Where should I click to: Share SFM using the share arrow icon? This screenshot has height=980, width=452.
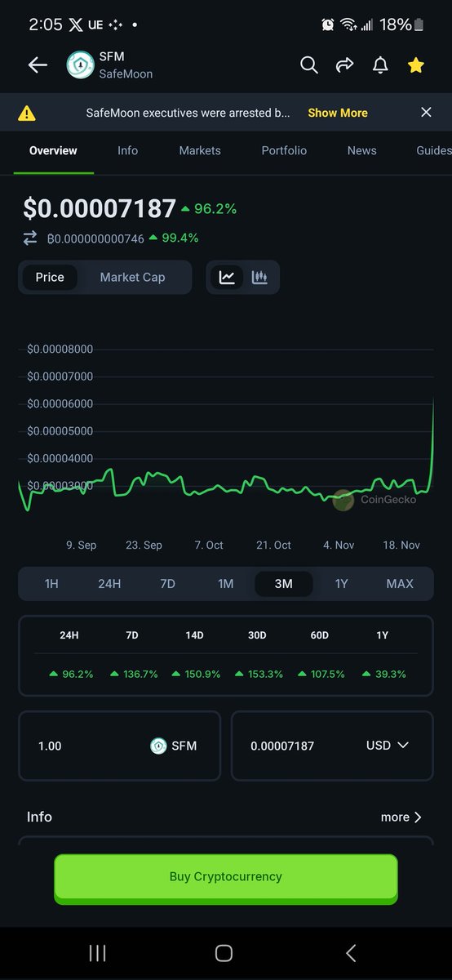344,65
